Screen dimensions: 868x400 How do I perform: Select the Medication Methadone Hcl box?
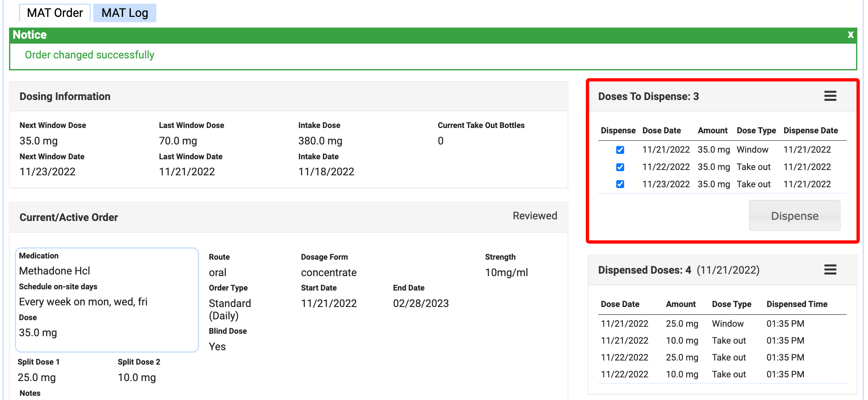[107, 300]
